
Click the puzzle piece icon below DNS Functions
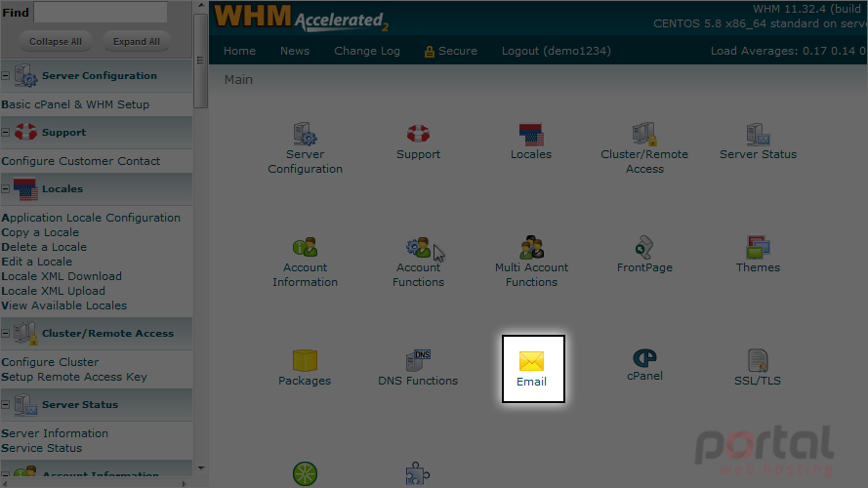tap(418, 474)
